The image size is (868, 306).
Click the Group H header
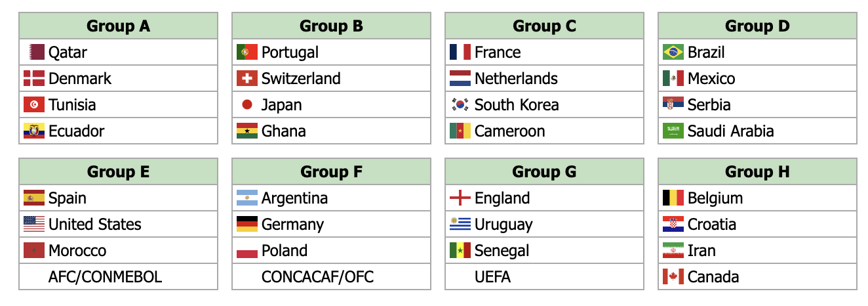point(757,172)
